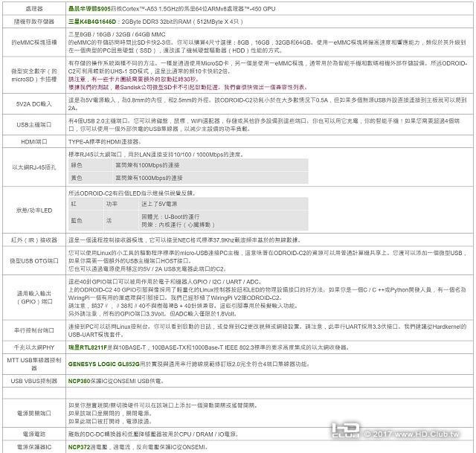Select the MTT USB集線器控制器 label
This screenshot has height=453, width=476.
pos(34,364)
